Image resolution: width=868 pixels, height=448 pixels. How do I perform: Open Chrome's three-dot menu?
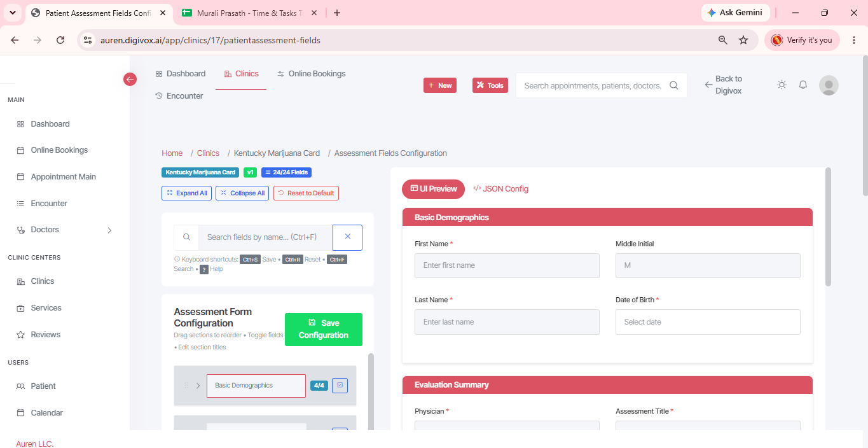854,40
